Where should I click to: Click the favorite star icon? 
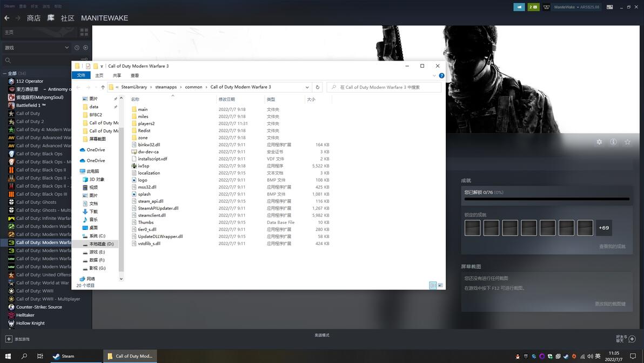[x=627, y=142]
